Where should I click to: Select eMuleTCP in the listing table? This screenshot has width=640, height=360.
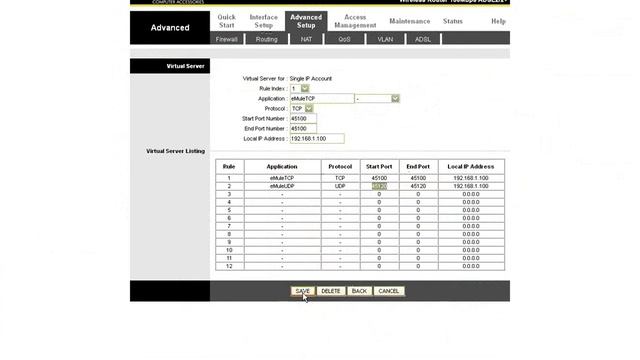282,178
